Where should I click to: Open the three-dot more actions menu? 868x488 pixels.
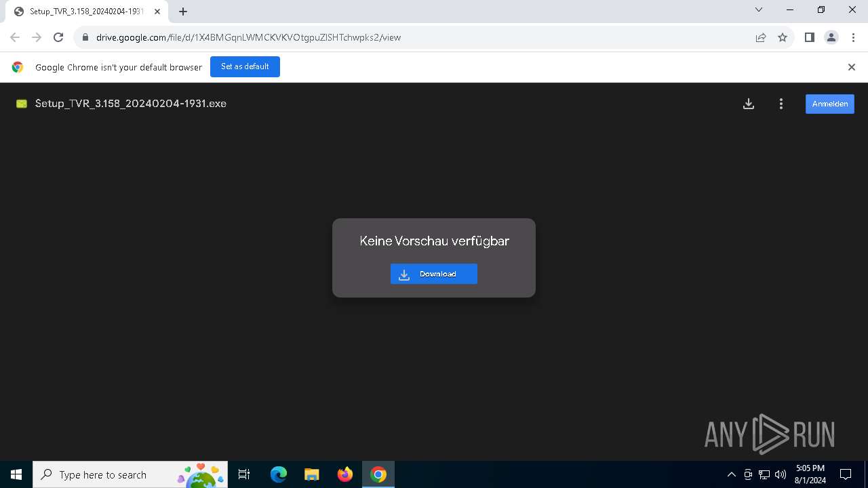click(781, 104)
